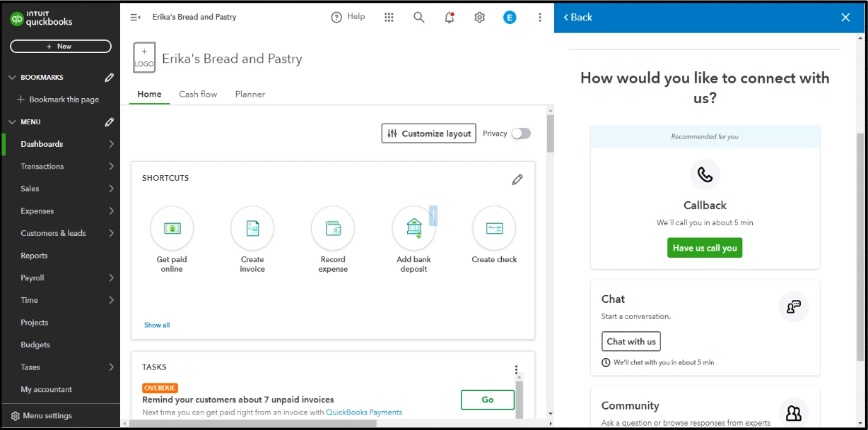
Task: Click the Add bank deposit shortcut icon
Action: point(414,228)
